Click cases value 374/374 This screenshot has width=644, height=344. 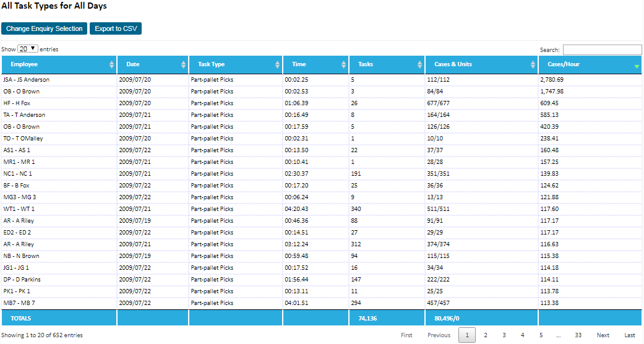pyautogui.click(x=438, y=244)
